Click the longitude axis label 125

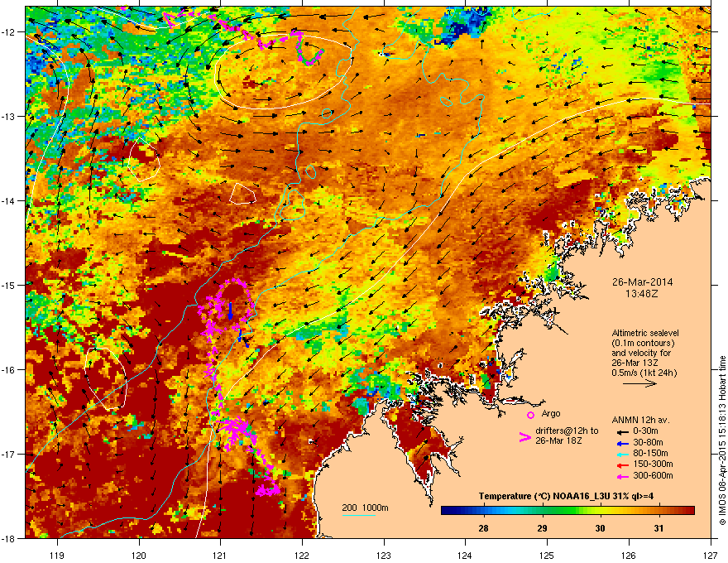click(547, 555)
